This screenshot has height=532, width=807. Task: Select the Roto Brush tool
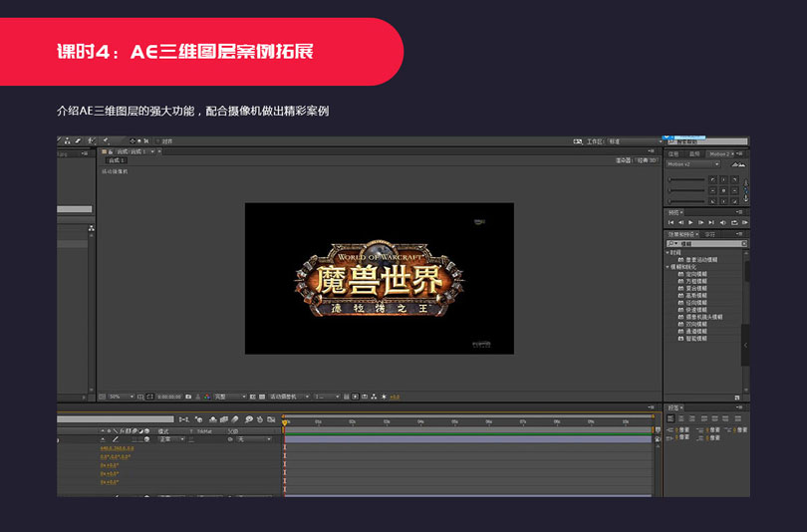pos(92,141)
